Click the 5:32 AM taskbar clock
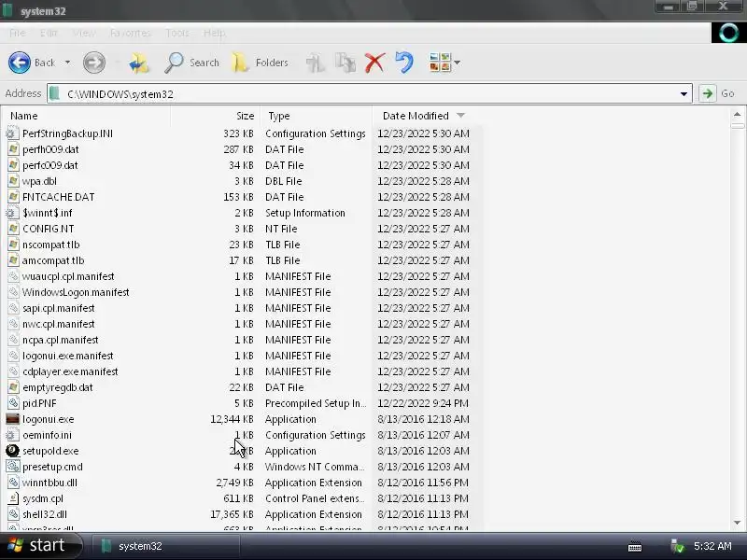The height and width of the screenshot is (560, 747). [x=712, y=546]
